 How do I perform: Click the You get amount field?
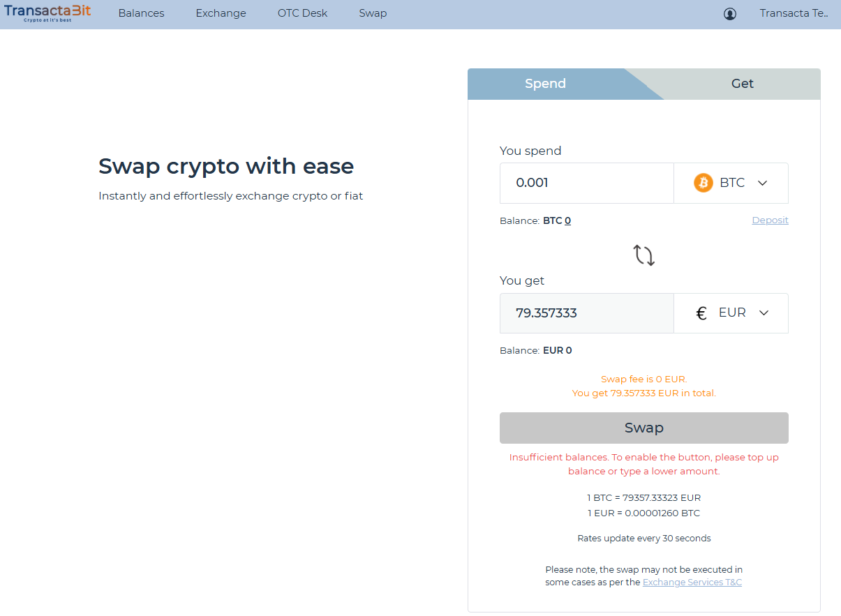(x=586, y=313)
